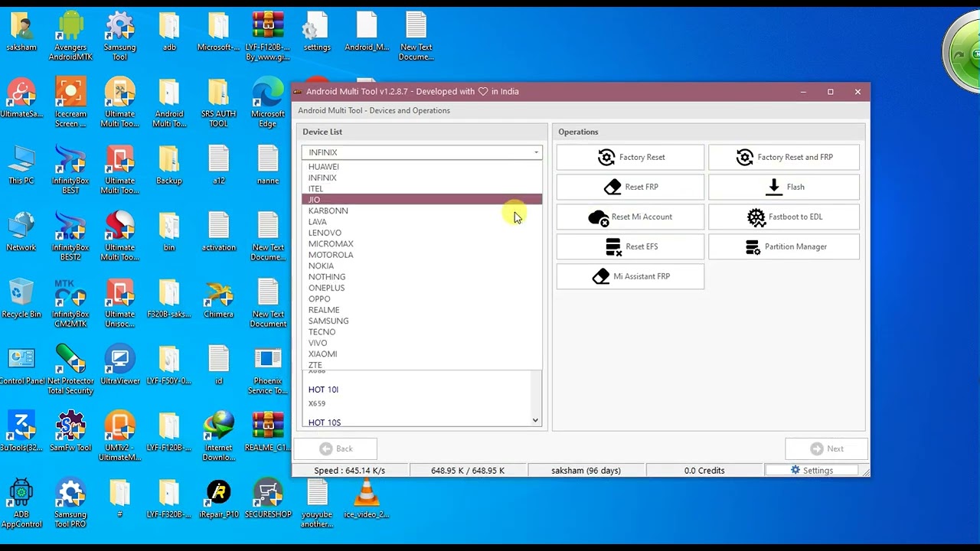Open This PC desktop icon
Screen dimensions: 980x551
21,165
